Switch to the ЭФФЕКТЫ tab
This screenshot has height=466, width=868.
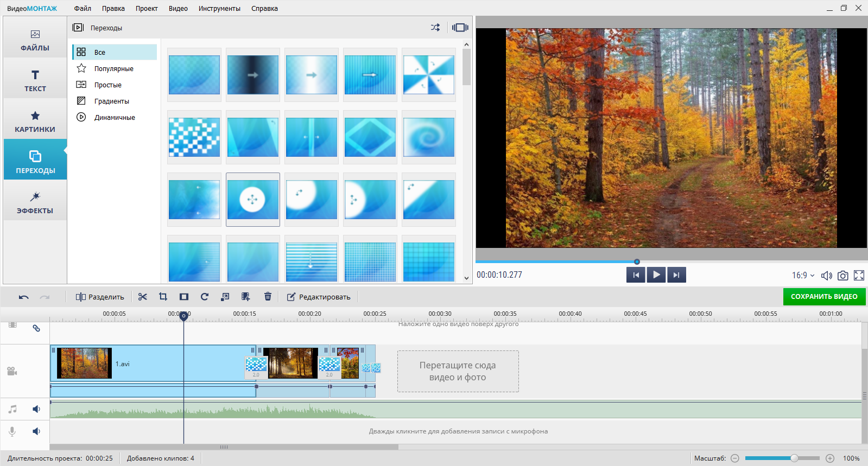[35, 202]
